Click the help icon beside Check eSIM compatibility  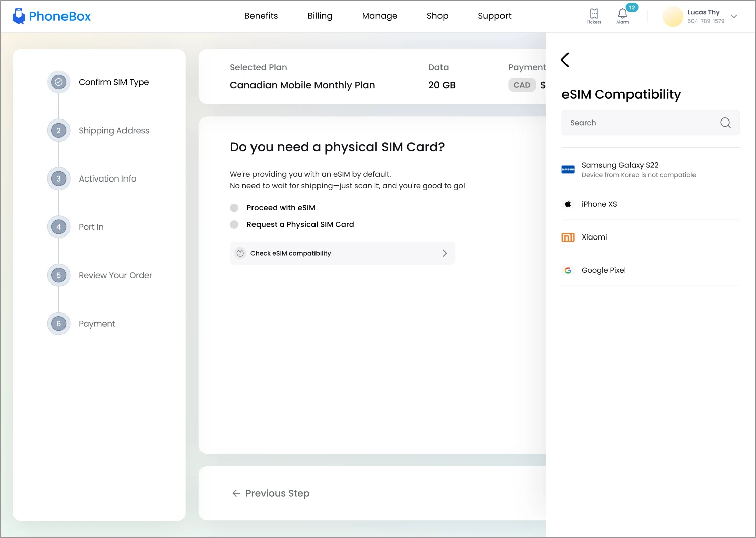coord(240,253)
